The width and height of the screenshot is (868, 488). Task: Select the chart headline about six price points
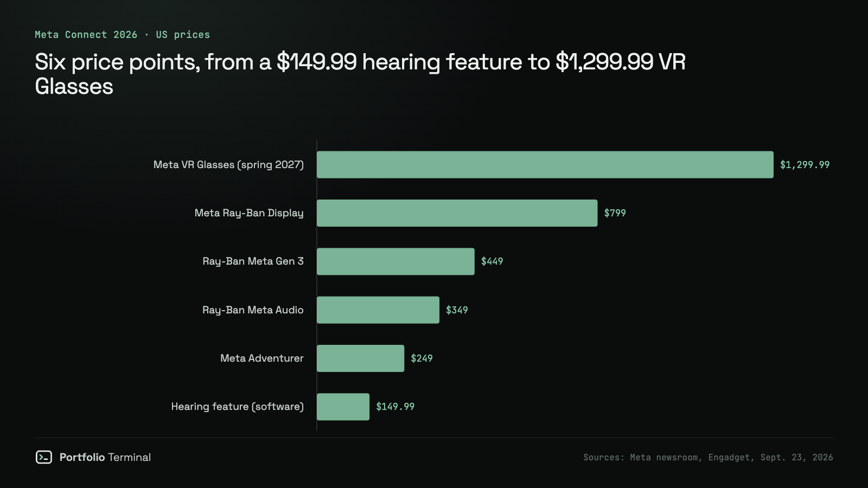360,74
